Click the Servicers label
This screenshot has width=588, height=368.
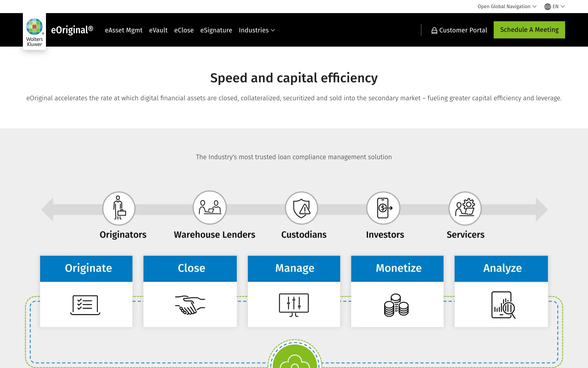(465, 235)
